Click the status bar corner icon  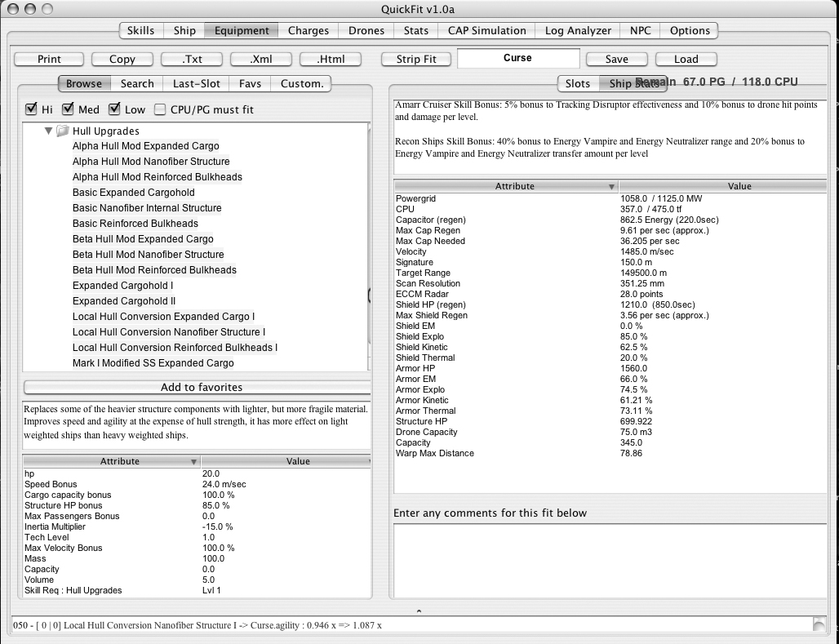[x=819, y=624]
